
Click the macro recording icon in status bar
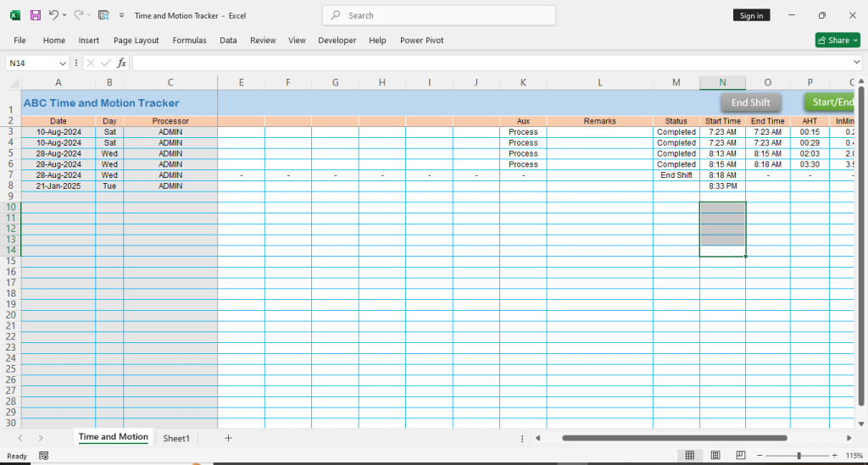tap(43, 456)
